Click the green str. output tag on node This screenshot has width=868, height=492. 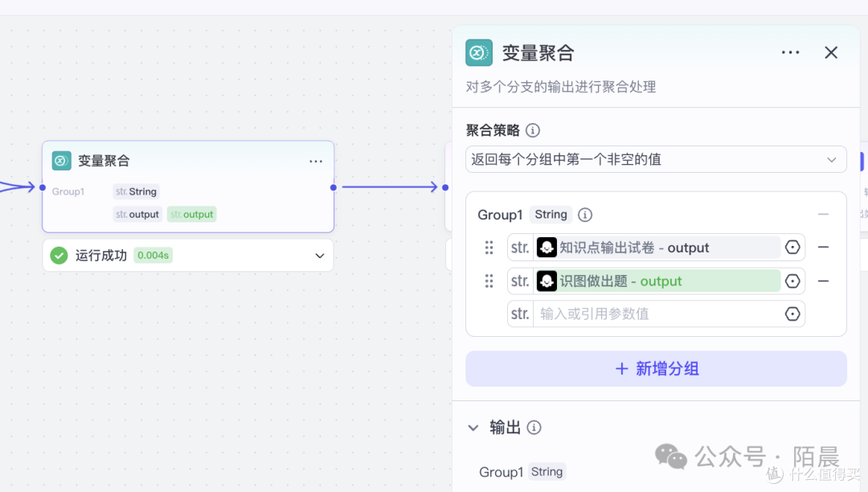pyautogui.click(x=191, y=214)
